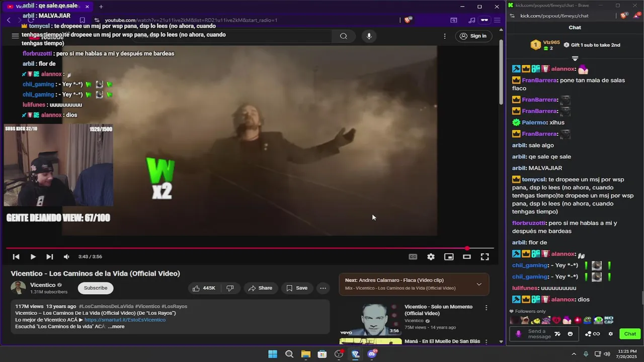Skip to previous video in player
Screen dimensions: 644x362
pos(16,257)
